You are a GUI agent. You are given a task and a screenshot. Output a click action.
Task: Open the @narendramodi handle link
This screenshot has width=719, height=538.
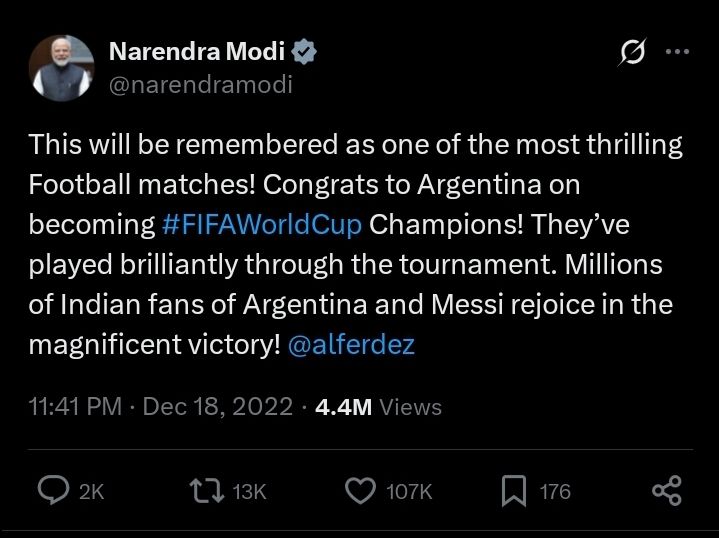200,84
